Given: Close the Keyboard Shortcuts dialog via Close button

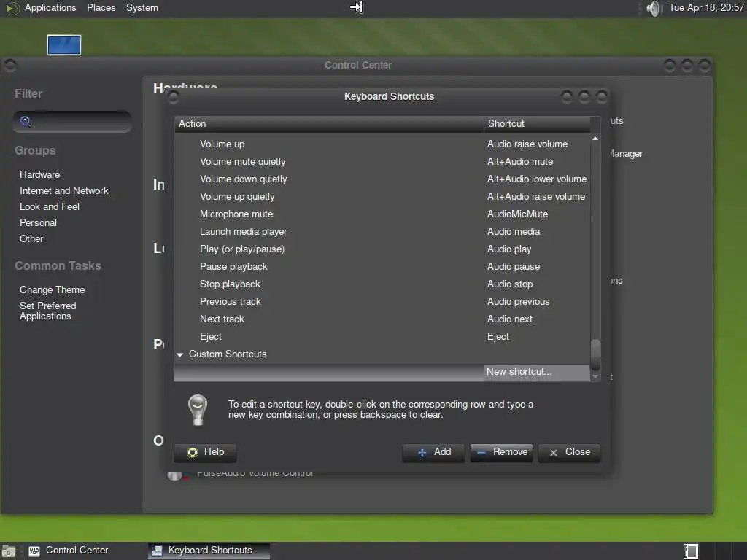Looking at the screenshot, I should 569,452.
